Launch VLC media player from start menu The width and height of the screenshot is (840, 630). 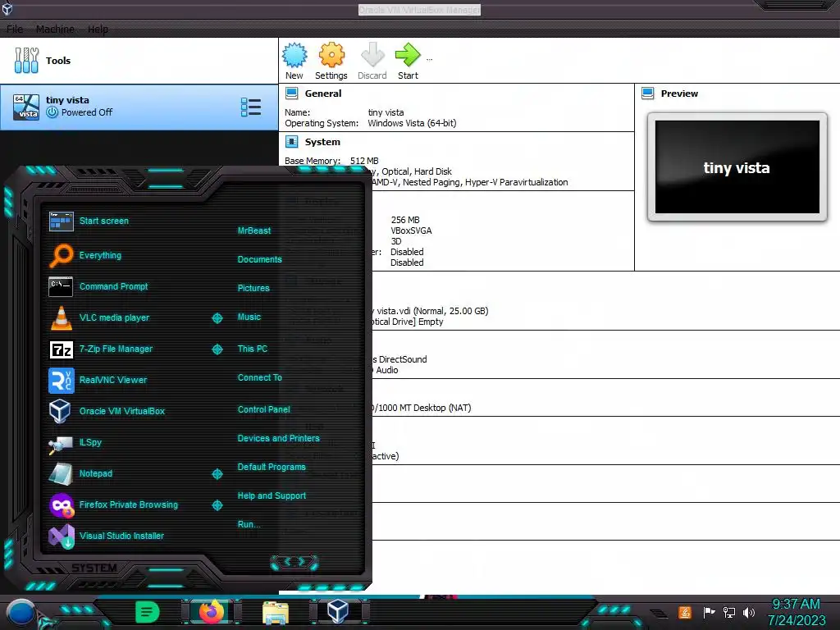click(x=99, y=317)
